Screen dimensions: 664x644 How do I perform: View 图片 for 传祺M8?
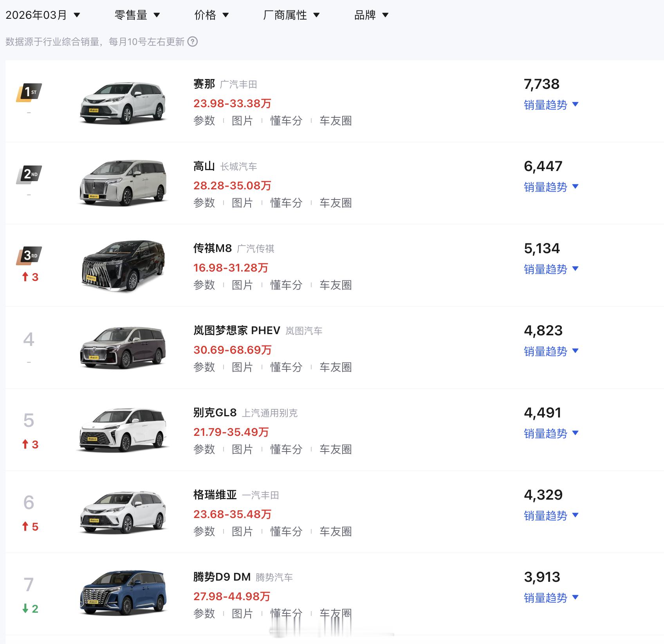click(x=242, y=285)
